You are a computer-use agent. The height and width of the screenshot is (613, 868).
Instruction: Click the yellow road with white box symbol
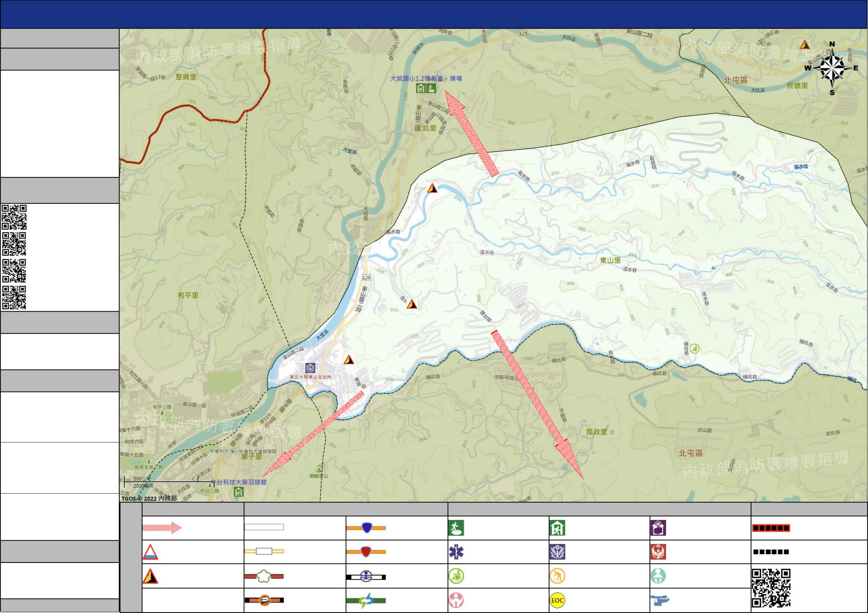(x=264, y=551)
